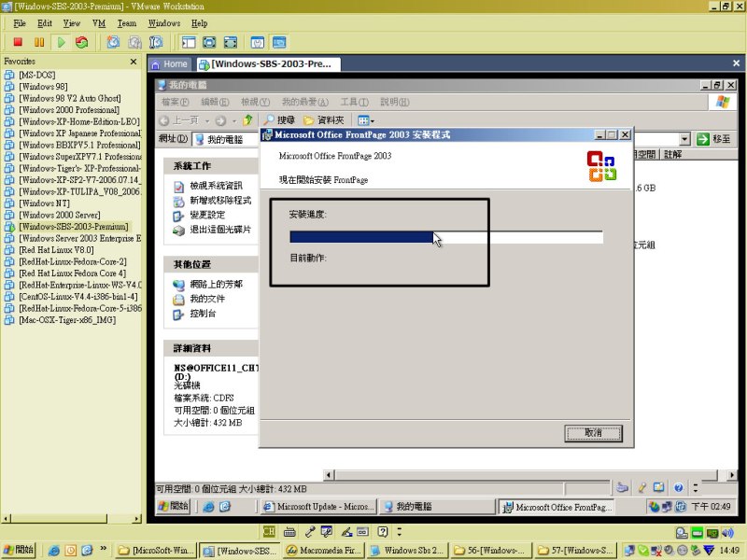Select [Windows Server 2003 Enterprise] favorite
This screenshot has width=747, height=560.
click(x=79, y=238)
